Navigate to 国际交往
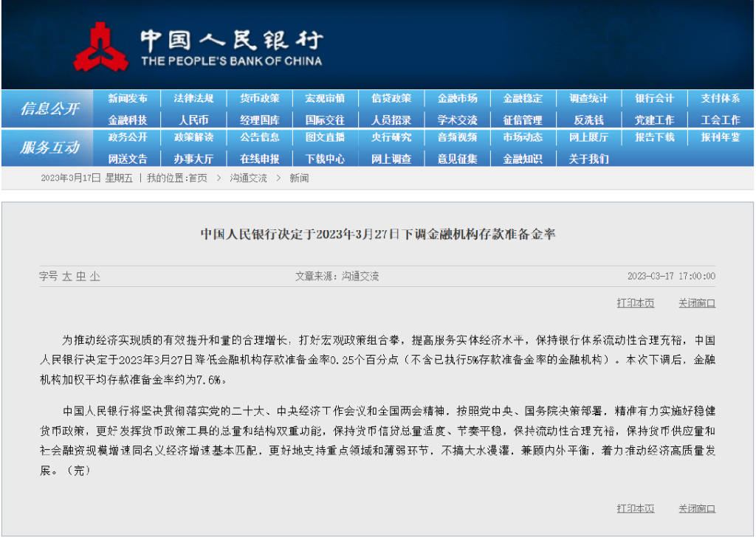 tap(326, 120)
